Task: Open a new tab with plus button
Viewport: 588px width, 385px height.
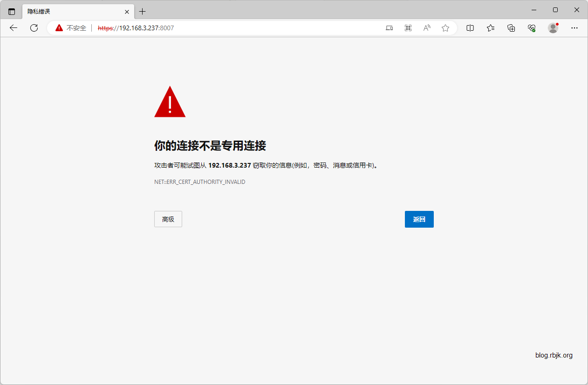Action: (x=143, y=11)
